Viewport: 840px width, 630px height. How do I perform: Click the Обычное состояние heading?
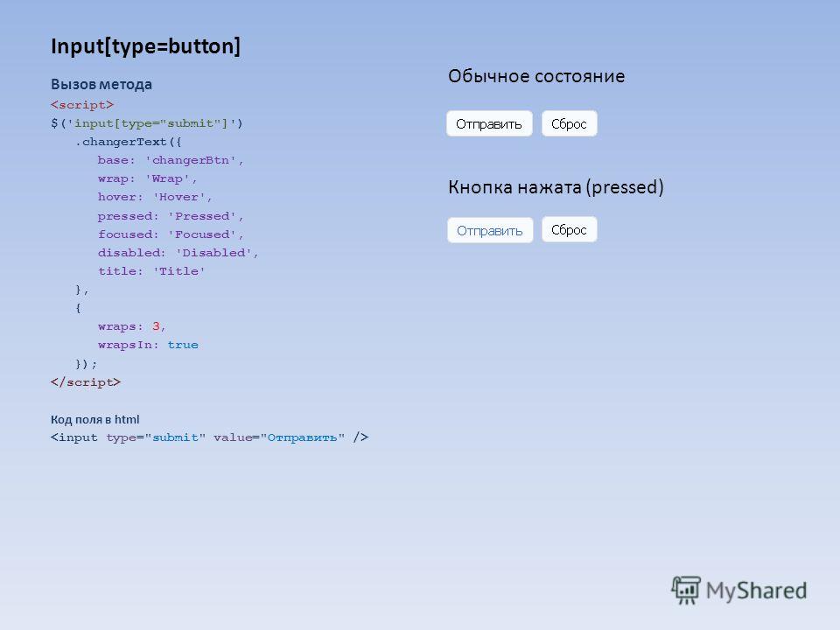pyautogui.click(x=536, y=76)
